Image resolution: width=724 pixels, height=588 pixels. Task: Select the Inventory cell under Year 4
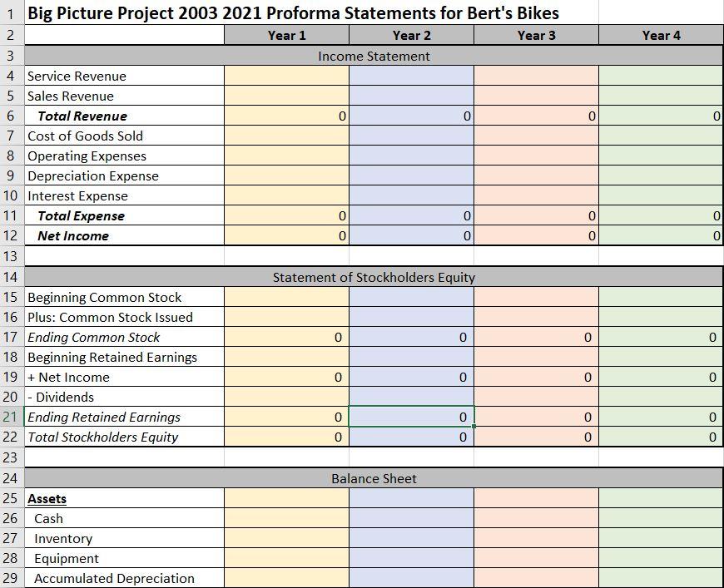(661, 538)
